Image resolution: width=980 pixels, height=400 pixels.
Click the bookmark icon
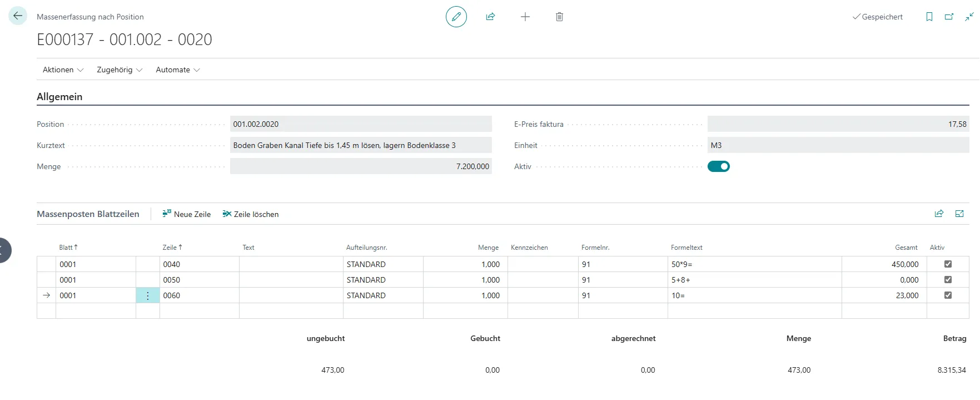coord(929,17)
